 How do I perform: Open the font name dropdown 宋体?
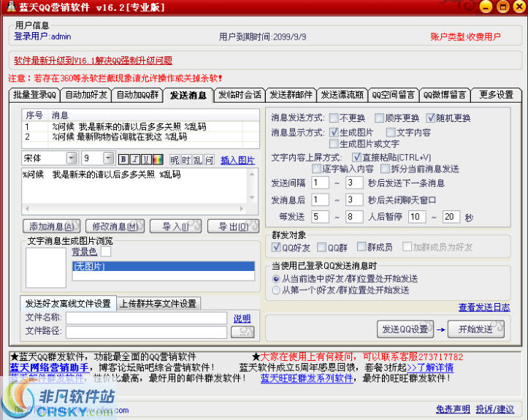(x=72, y=158)
